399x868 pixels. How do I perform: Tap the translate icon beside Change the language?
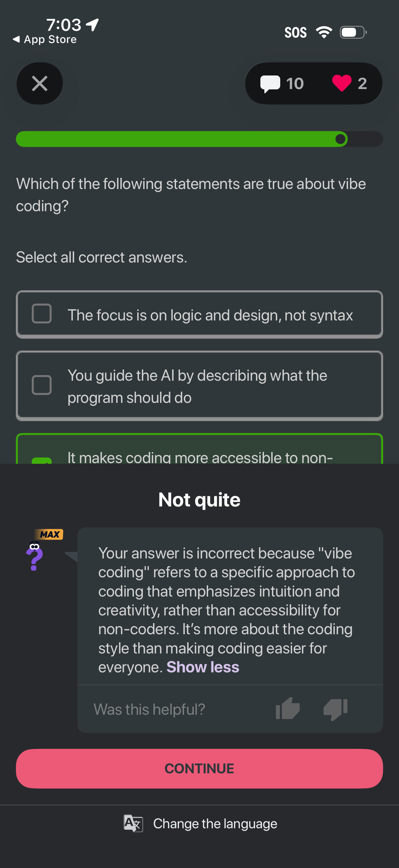coord(134,824)
